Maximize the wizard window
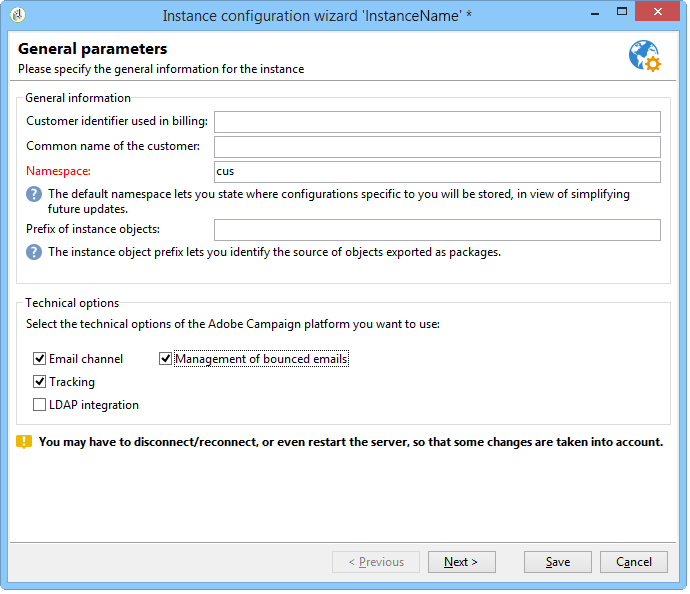The width and height of the screenshot is (690, 594). pyautogui.click(x=622, y=12)
